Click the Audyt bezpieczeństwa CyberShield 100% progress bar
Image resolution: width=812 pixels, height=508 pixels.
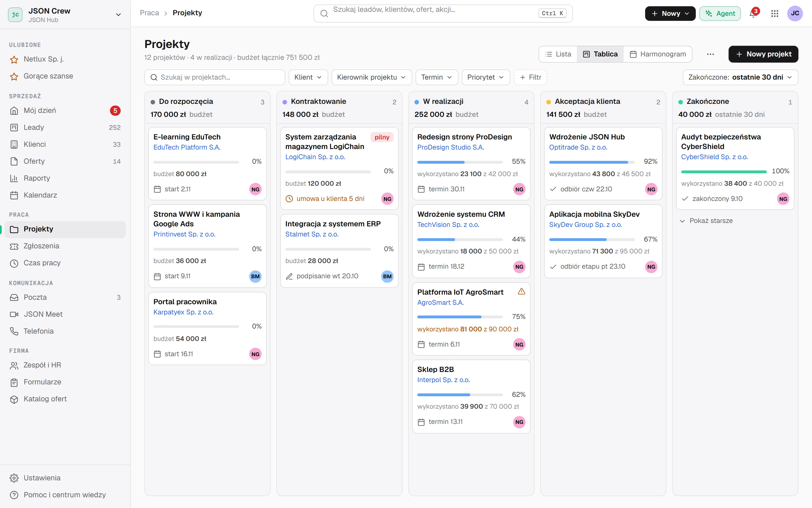click(724, 172)
